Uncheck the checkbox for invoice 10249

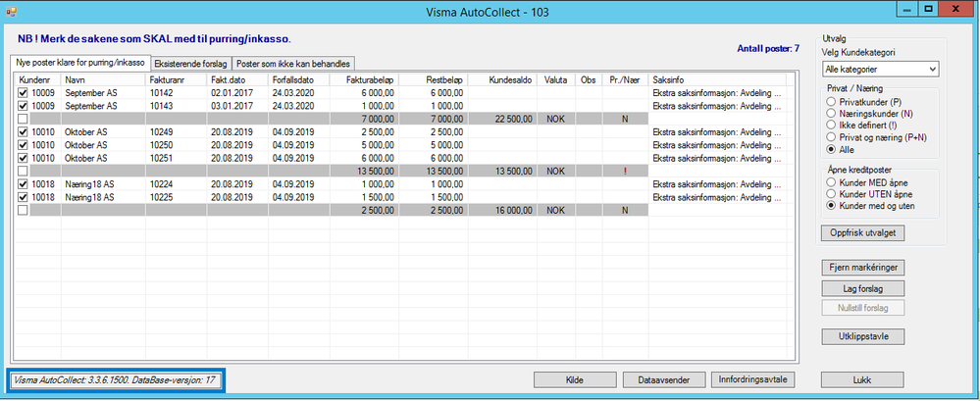tap(23, 131)
